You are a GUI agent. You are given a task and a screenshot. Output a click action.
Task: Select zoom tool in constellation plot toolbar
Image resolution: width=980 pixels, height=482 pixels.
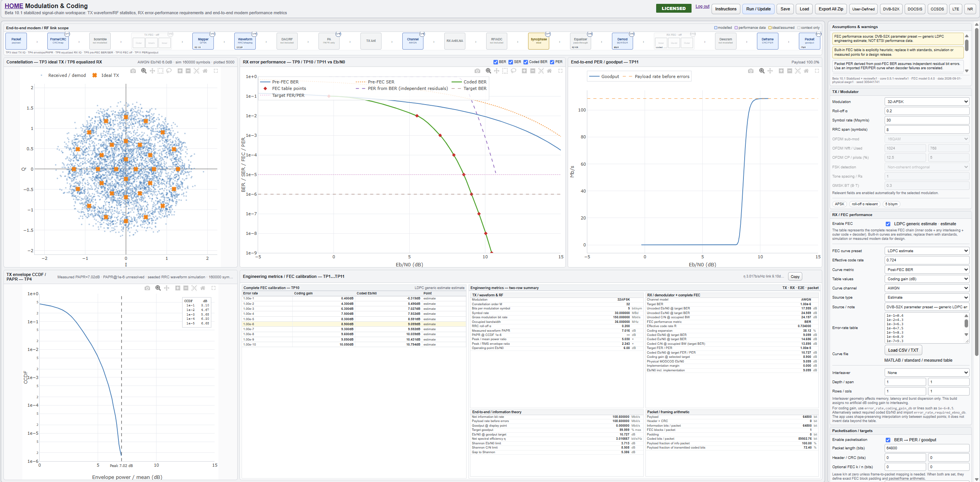click(144, 71)
